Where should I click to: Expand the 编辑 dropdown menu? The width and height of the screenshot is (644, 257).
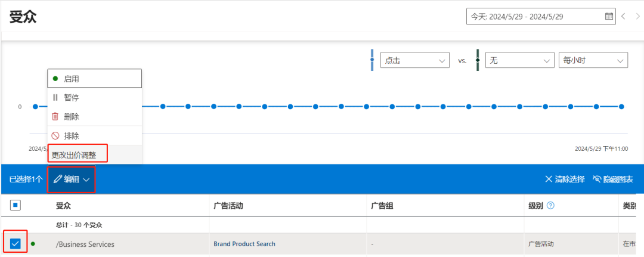(x=72, y=179)
